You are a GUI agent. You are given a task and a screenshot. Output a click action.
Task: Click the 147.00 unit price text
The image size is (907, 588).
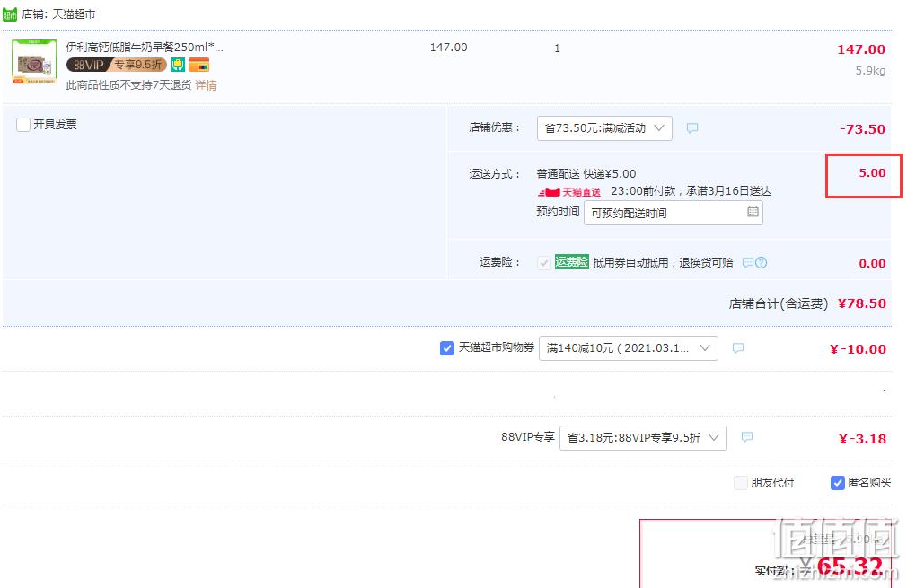[x=448, y=48]
